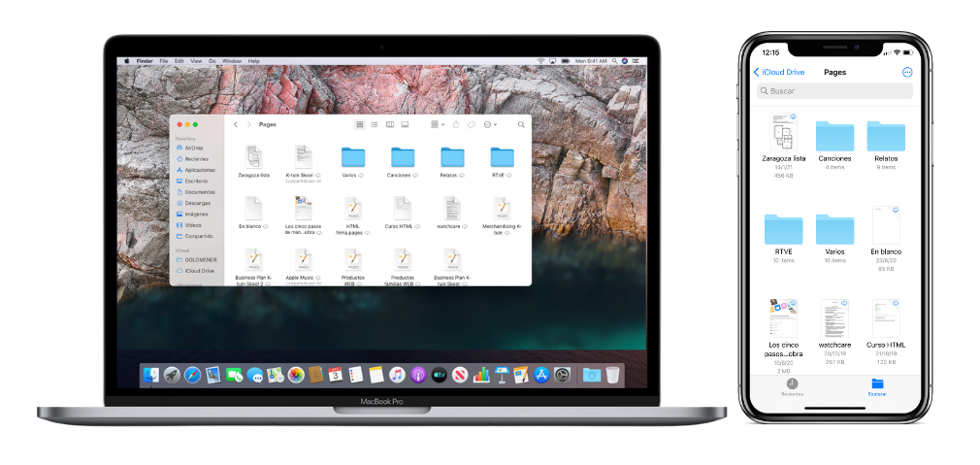Tap the Recientes tab on iPhone
The width and height of the screenshot is (980, 465).
pos(792,387)
